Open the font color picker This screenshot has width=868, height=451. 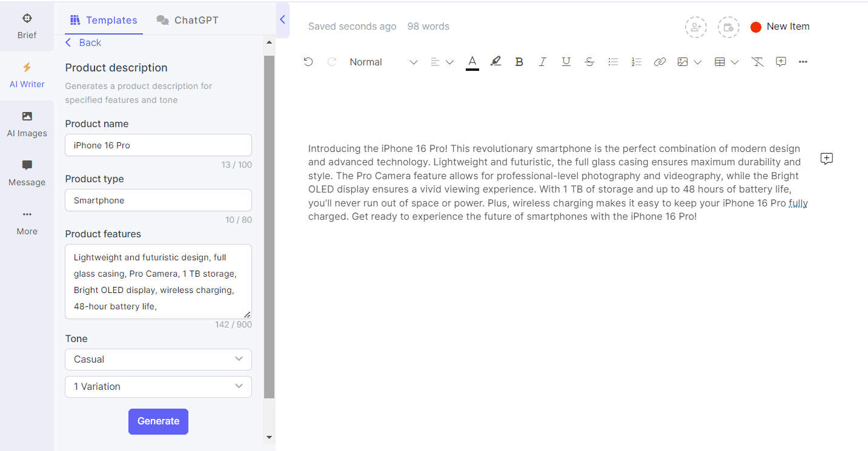[472, 62]
